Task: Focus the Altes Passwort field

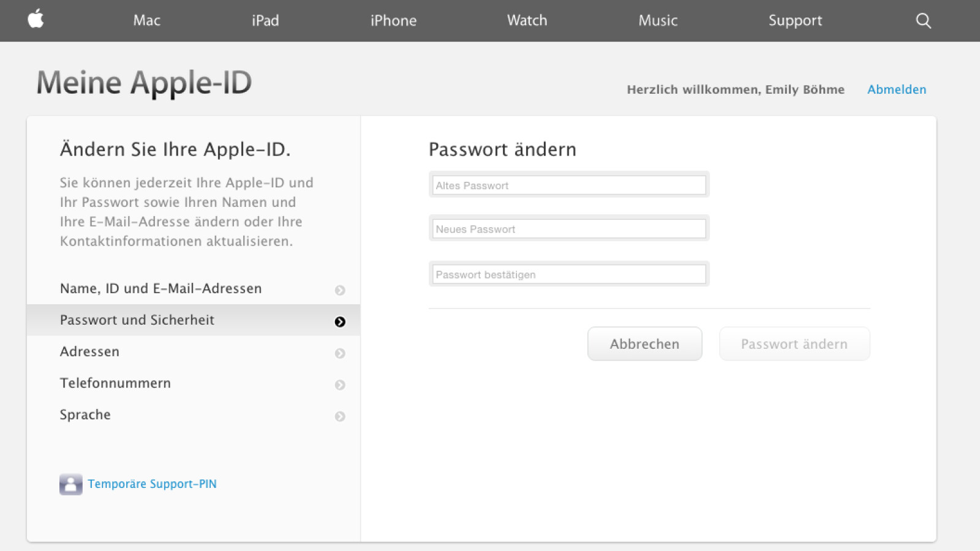Action: tap(569, 185)
